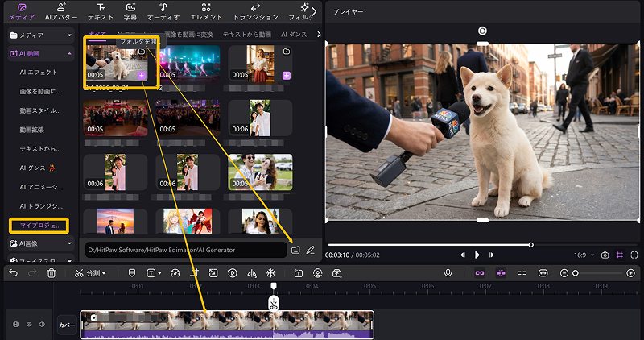Click the reverse playback circle icon
The image size is (644, 340).
(x=233, y=273)
